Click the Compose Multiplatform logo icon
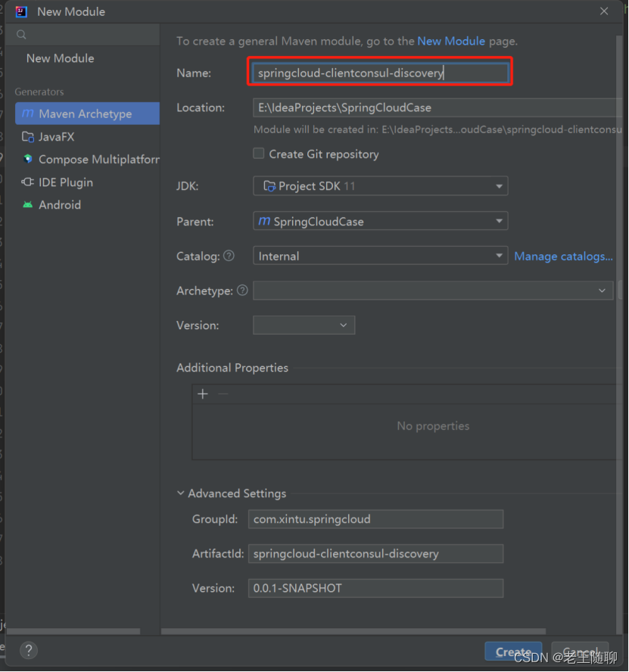 pyautogui.click(x=28, y=159)
